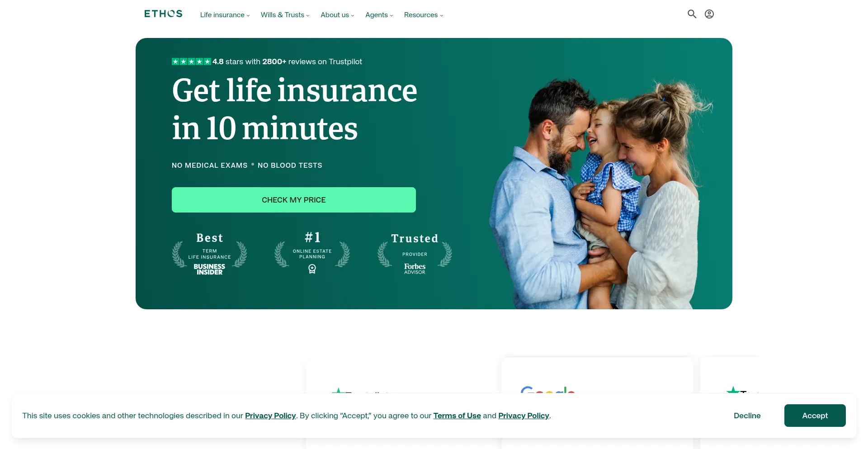Accept the cookie notice

pos(815,416)
